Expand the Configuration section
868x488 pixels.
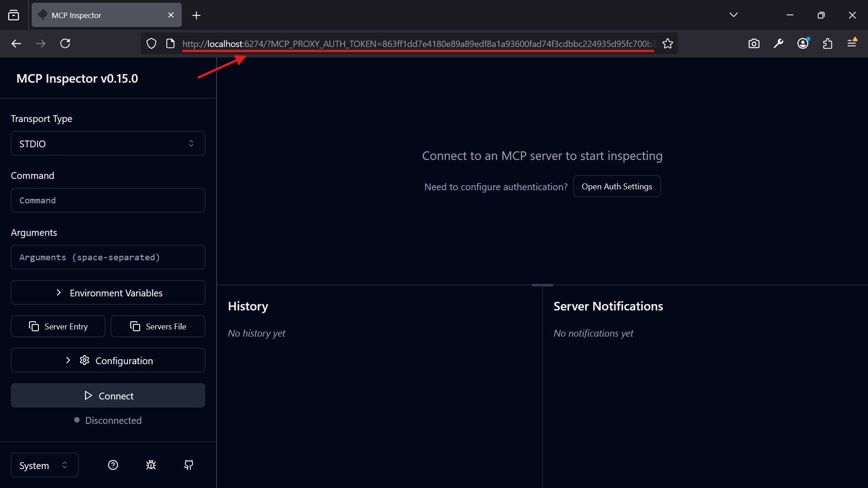(x=108, y=360)
